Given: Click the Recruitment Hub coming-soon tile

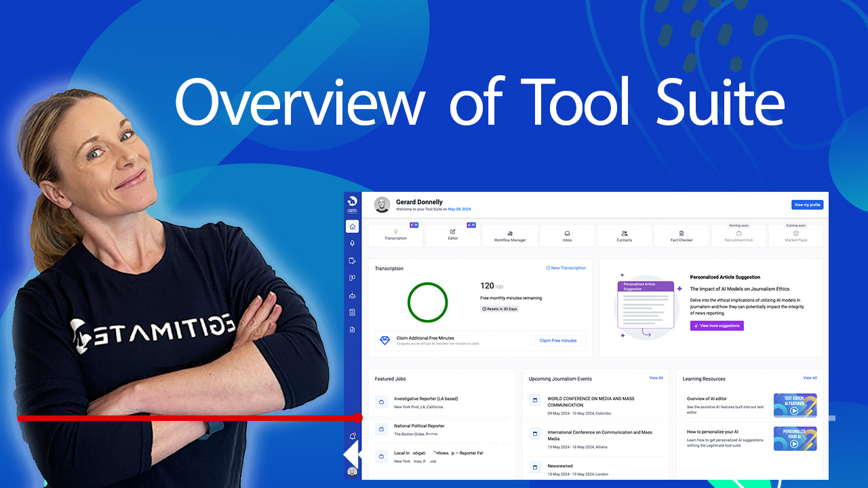Looking at the screenshot, I should (738, 236).
